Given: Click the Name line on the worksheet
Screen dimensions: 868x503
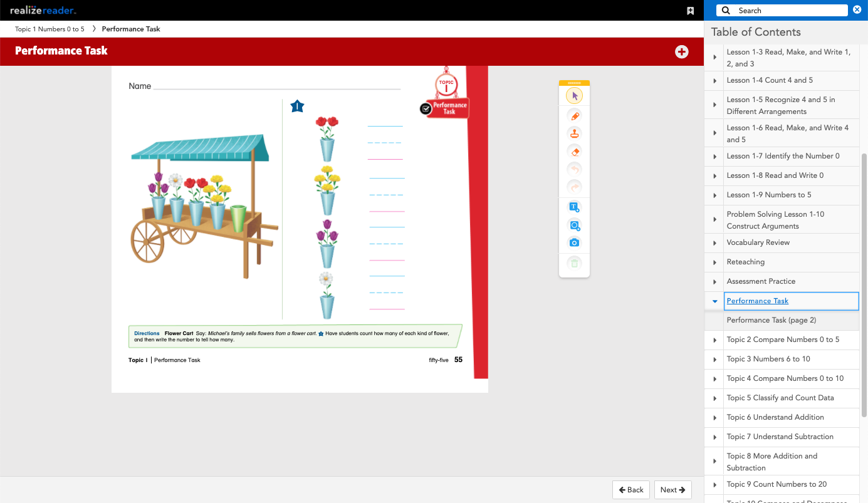Looking at the screenshot, I should pos(276,88).
